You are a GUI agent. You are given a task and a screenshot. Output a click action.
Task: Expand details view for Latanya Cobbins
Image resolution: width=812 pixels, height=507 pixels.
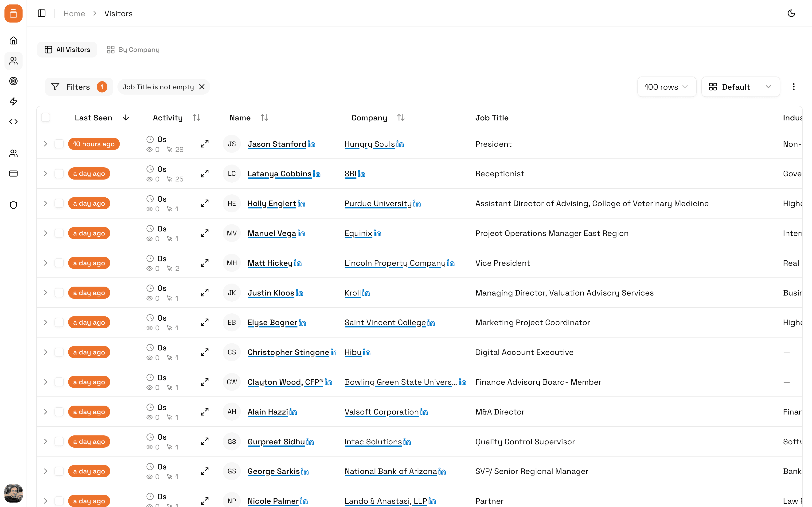(x=204, y=174)
